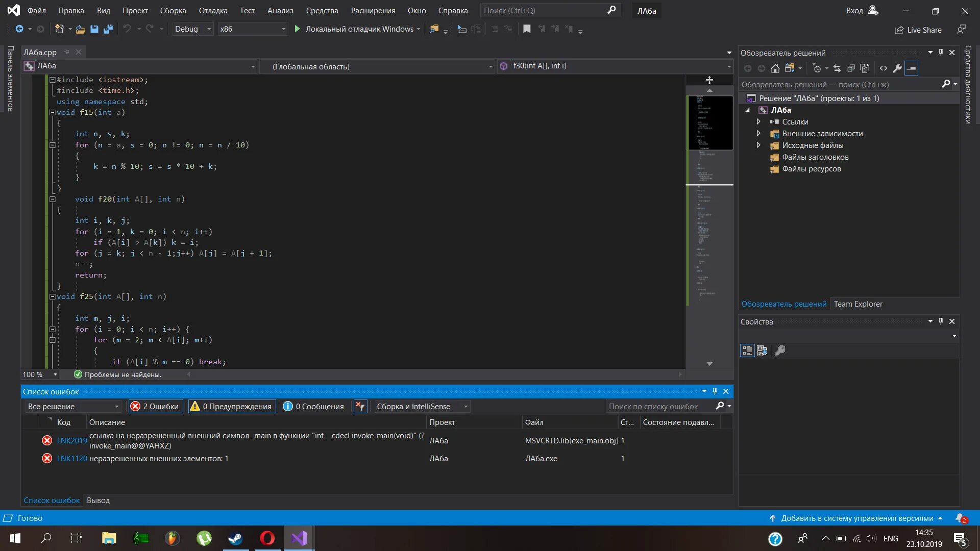Click the Find in Files toolbar icon
980x551 pixels.
click(x=434, y=29)
